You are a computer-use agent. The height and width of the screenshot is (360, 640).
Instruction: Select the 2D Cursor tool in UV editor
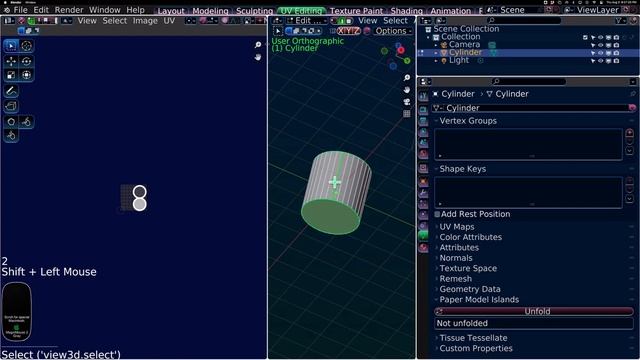(27, 46)
